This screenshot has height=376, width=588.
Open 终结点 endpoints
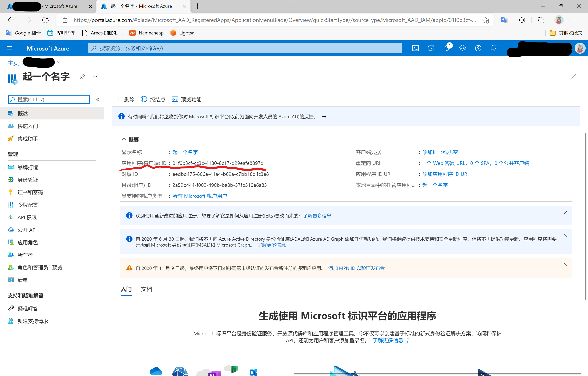pyautogui.click(x=153, y=99)
